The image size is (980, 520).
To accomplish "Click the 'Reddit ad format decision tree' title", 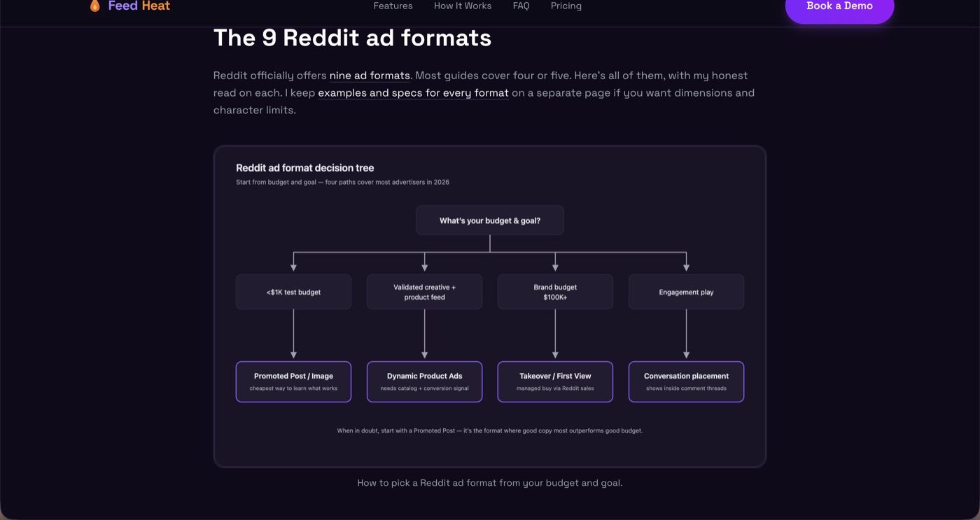I will tap(304, 168).
